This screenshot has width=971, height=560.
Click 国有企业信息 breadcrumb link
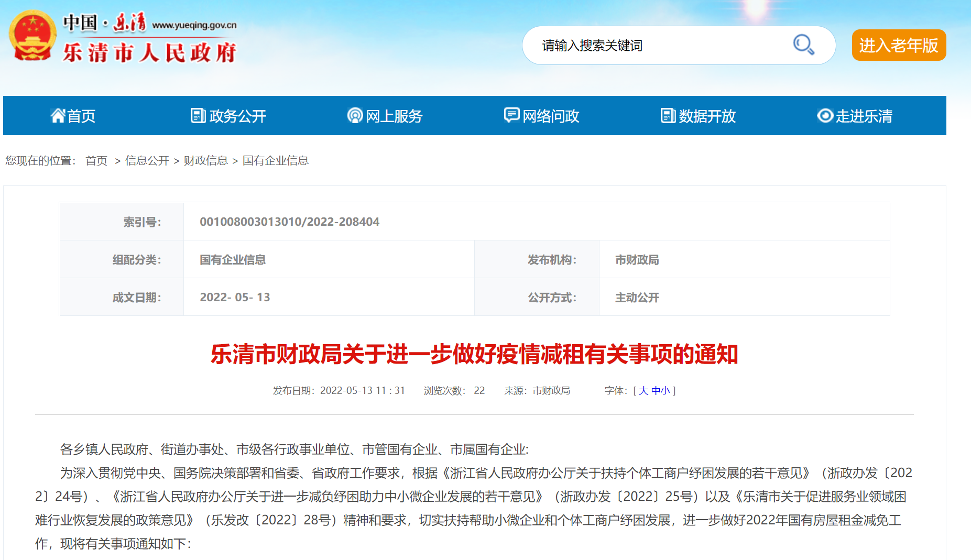click(275, 161)
